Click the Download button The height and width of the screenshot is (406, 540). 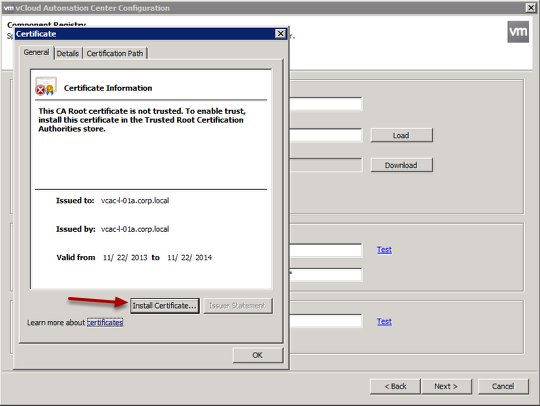[x=402, y=165]
